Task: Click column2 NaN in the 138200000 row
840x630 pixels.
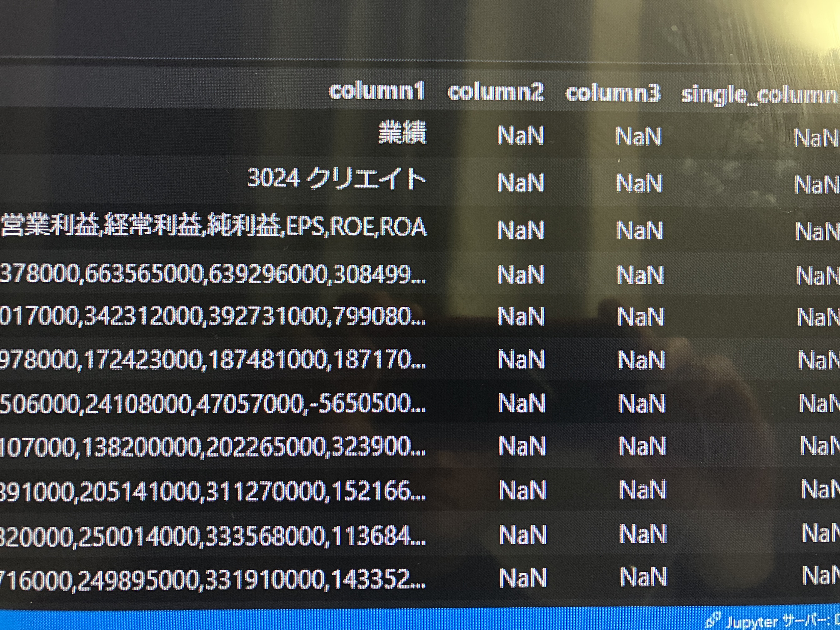Action: click(x=522, y=446)
